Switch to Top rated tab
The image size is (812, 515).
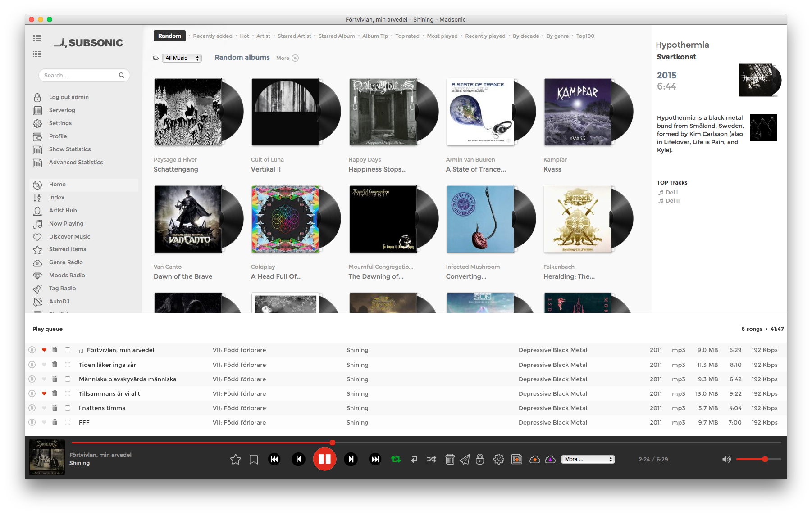(407, 36)
